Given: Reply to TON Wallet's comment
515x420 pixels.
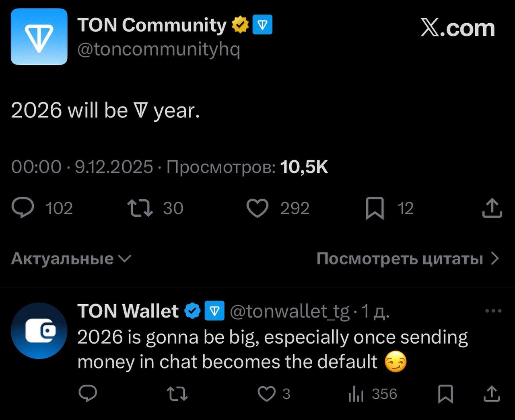Looking at the screenshot, I should tap(88, 394).
